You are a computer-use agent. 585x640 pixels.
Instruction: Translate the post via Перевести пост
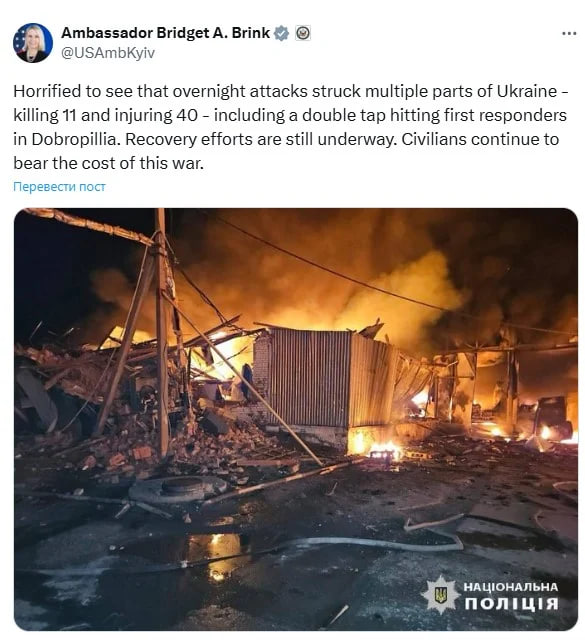click(59, 187)
